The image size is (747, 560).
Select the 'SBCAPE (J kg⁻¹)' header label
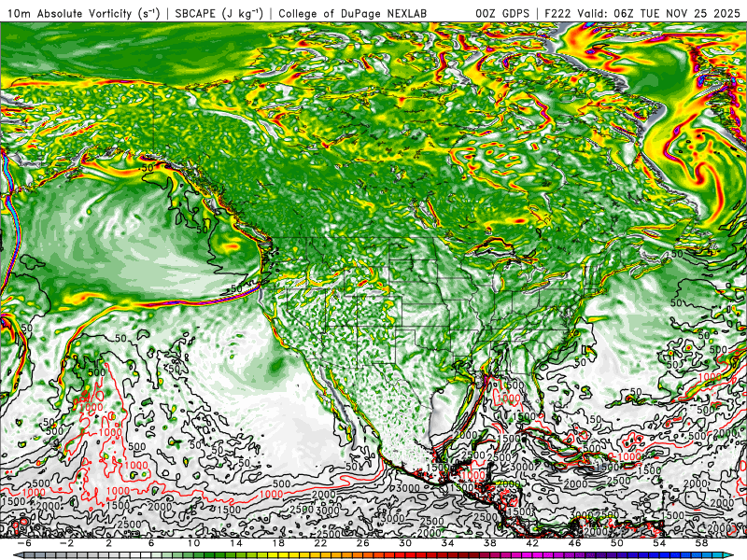point(218,13)
